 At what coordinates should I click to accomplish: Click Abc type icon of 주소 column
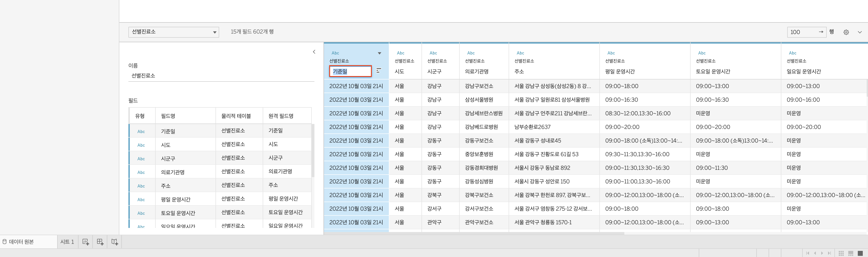pos(520,53)
